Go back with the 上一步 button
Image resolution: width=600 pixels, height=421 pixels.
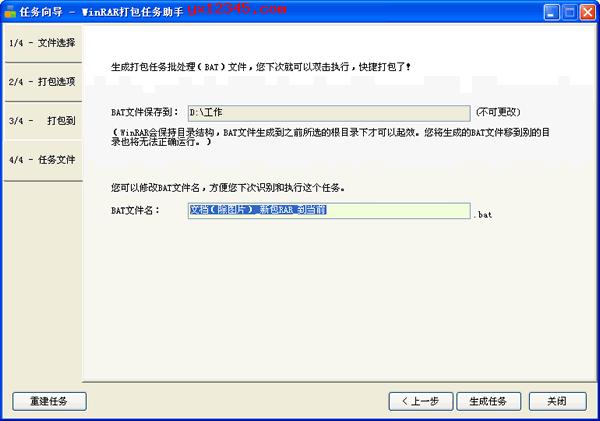tap(421, 401)
